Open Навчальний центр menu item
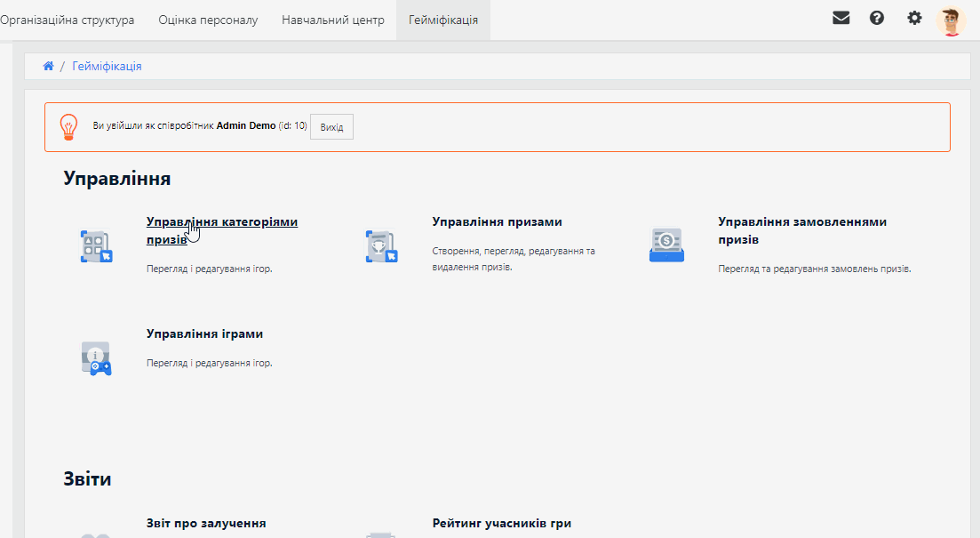980x538 pixels. pos(333,20)
